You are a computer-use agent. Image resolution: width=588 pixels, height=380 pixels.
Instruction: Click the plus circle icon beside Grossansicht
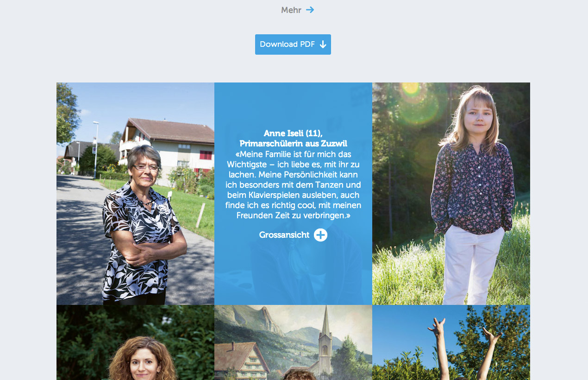[320, 235]
